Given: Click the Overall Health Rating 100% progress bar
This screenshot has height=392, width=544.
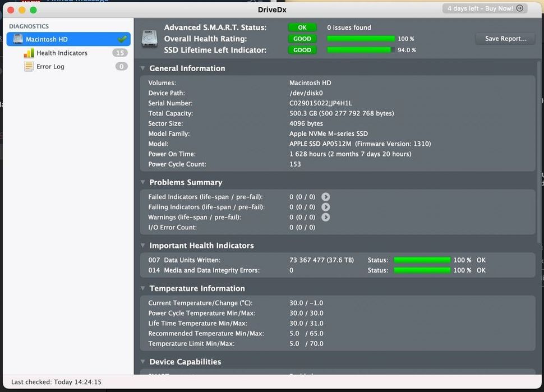Looking at the screenshot, I should point(361,39).
